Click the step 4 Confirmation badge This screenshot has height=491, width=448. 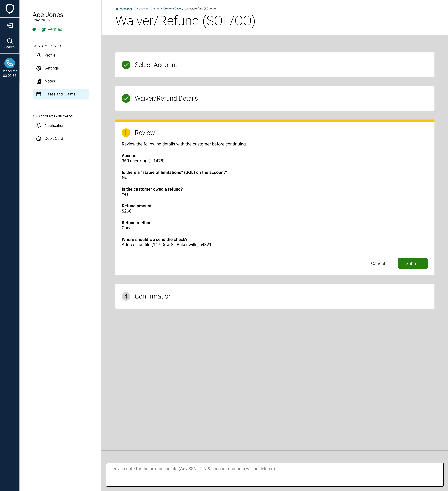(x=126, y=296)
